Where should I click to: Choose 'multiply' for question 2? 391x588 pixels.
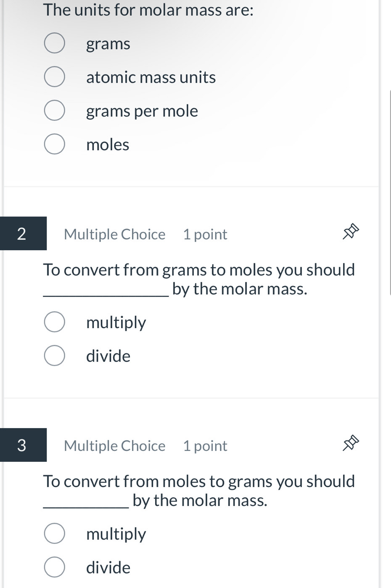coord(54,322)
